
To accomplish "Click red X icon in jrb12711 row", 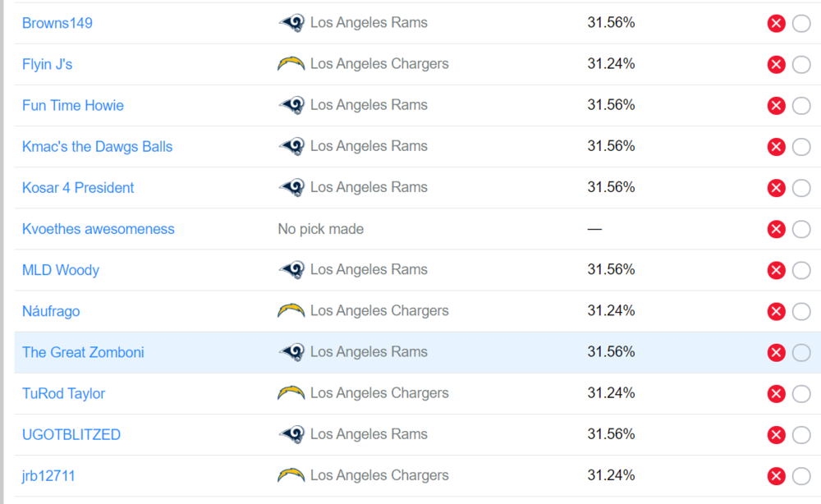I will [x=776, y=476].
